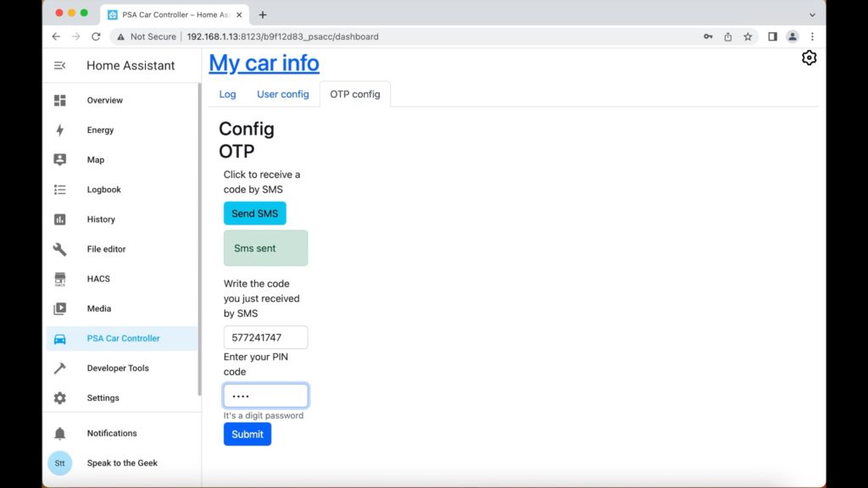Select the OTP config tab
868x488 pixels.
point(355,94)
